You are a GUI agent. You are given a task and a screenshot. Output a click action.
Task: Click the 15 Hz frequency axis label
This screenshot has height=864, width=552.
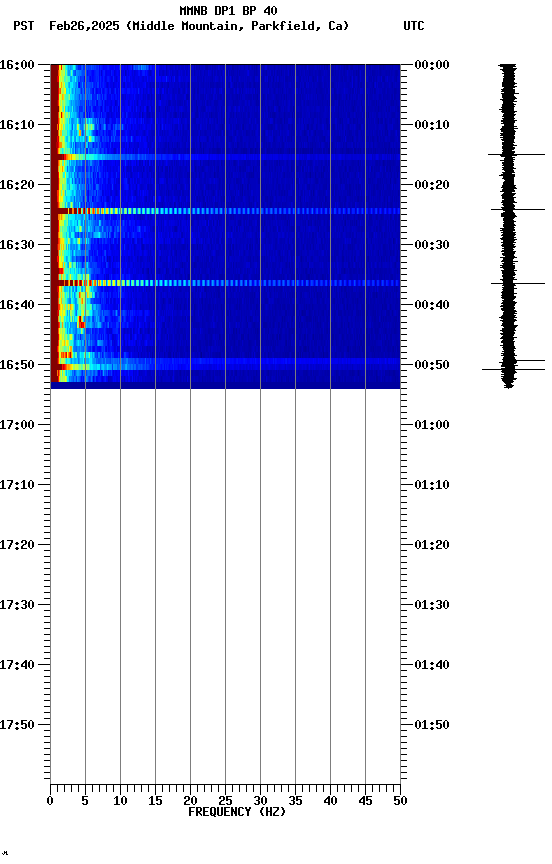[155, 801]
